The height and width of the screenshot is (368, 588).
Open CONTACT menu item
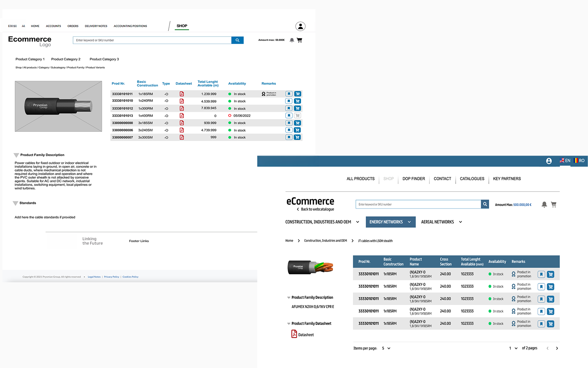442,179
